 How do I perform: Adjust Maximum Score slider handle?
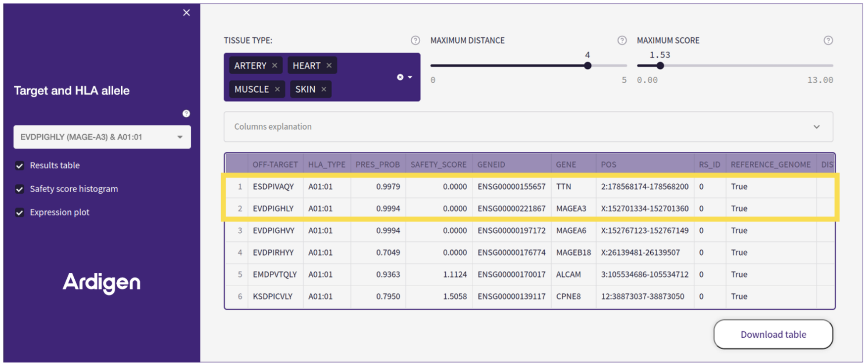(660, 65)
